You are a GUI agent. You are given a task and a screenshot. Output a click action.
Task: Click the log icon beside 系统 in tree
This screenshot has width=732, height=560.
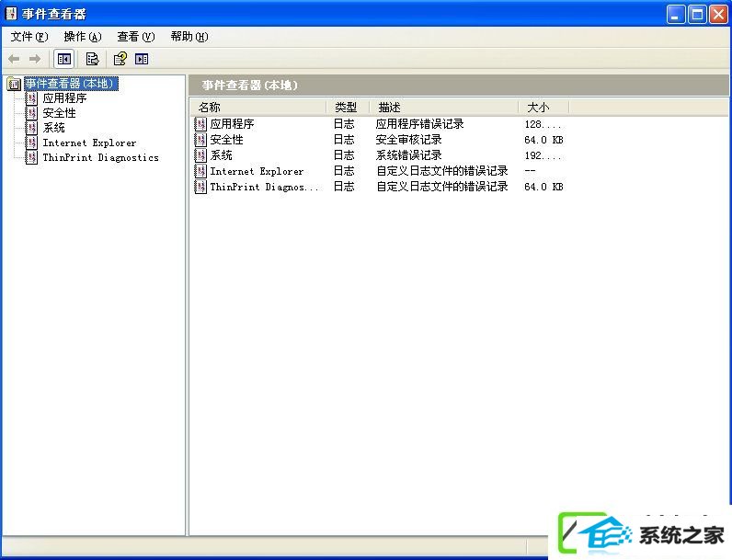click(x=32, y=128)
